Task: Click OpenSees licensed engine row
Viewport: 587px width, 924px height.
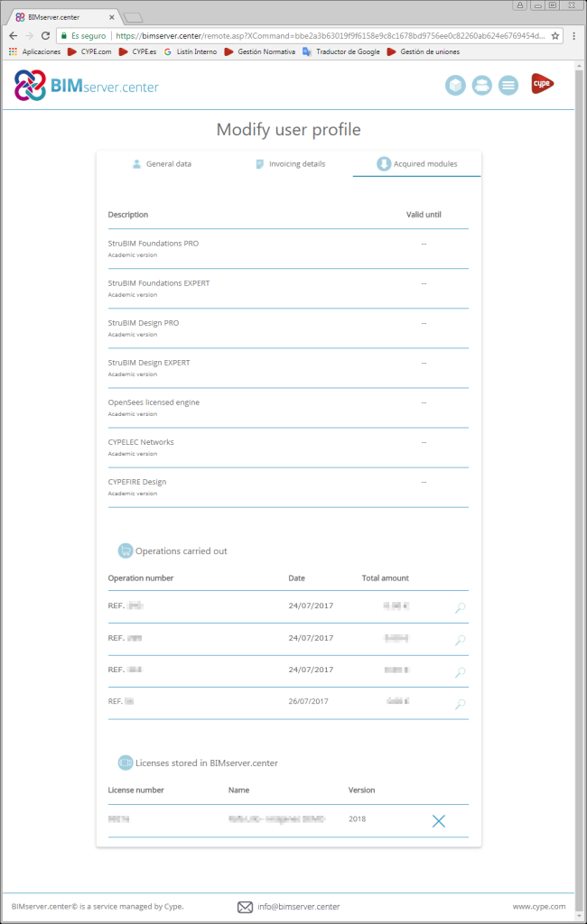Action: (288, 409)
